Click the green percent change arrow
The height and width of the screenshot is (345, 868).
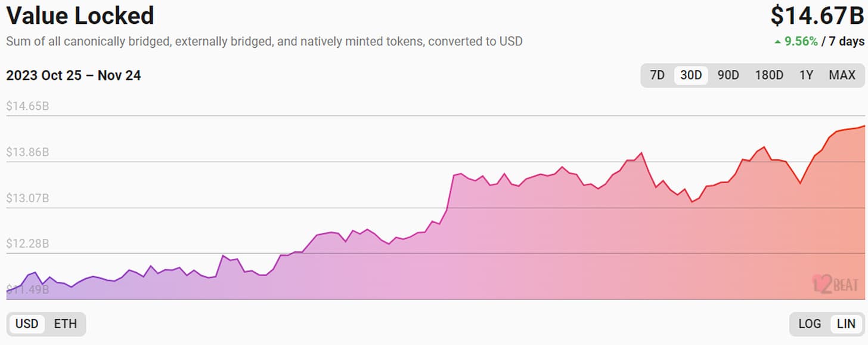(777, 42)
